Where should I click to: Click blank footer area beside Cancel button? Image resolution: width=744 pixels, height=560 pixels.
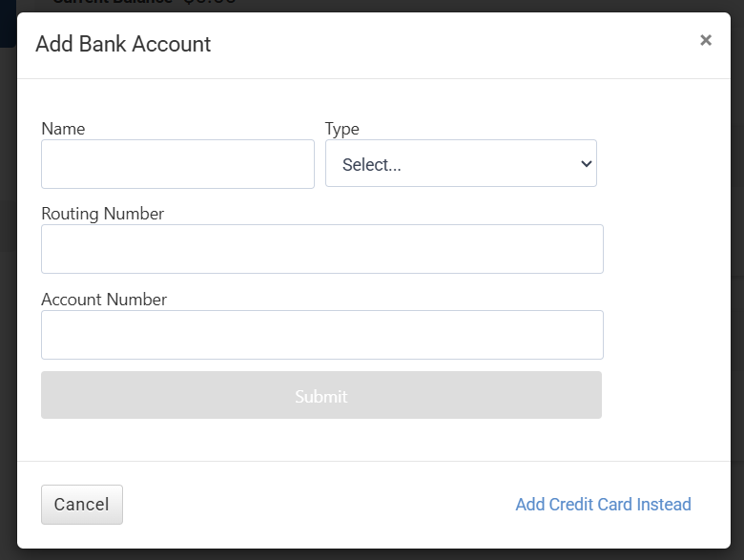point(315,505)
